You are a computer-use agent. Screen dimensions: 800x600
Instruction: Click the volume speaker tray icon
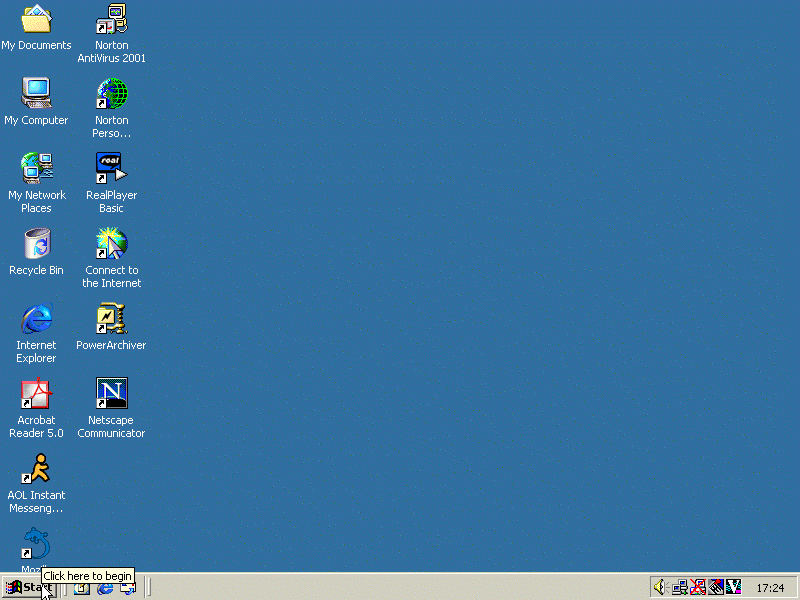coord(660,587)
